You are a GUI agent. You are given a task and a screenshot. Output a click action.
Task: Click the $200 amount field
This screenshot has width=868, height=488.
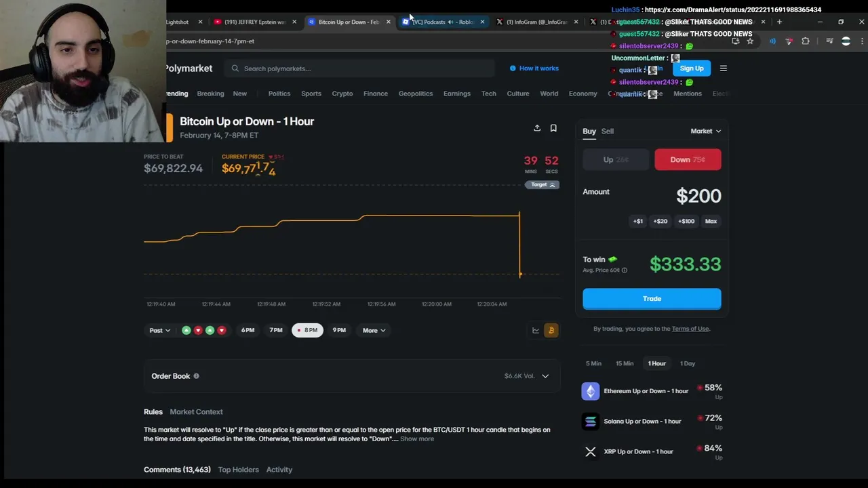point(698,196)
